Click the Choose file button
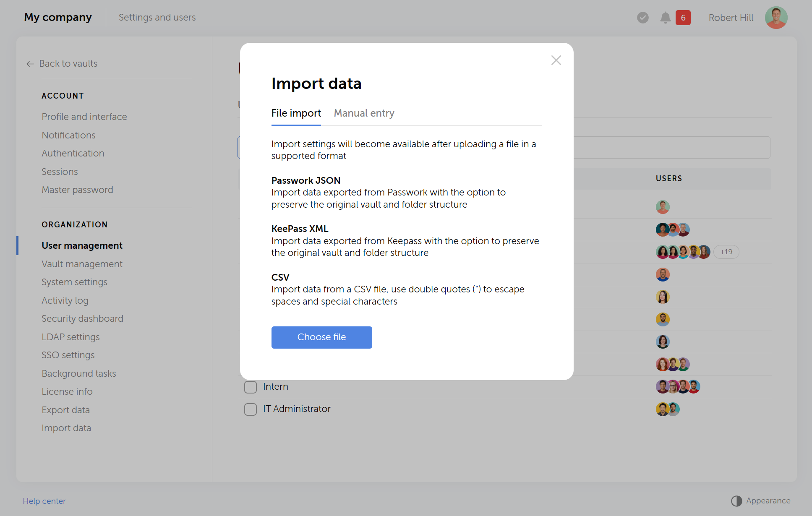This screenshot has height=516, width=812. pyautogui.click(x=322, y=337)
